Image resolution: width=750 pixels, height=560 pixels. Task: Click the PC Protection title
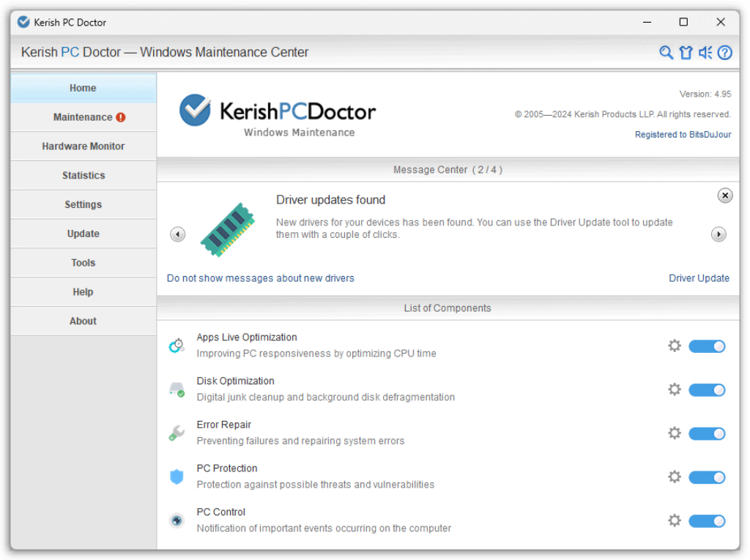(x=227, y=468)
